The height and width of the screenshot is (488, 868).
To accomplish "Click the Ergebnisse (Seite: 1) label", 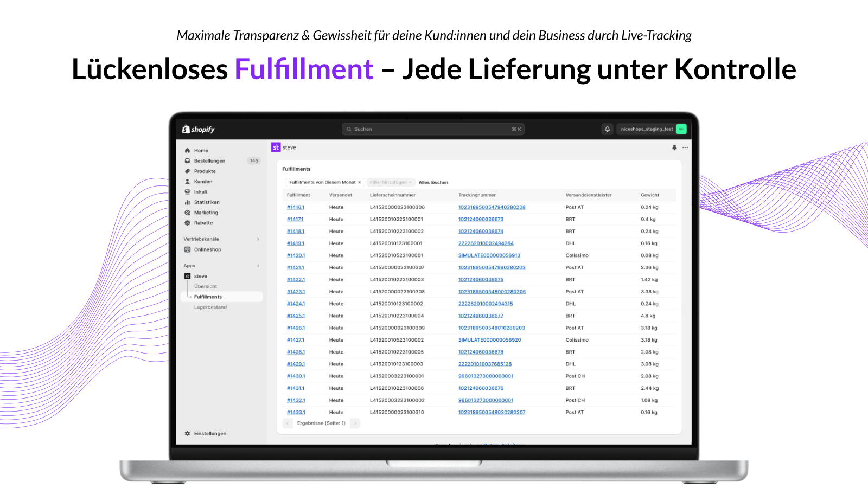I will tap(321, 423).
